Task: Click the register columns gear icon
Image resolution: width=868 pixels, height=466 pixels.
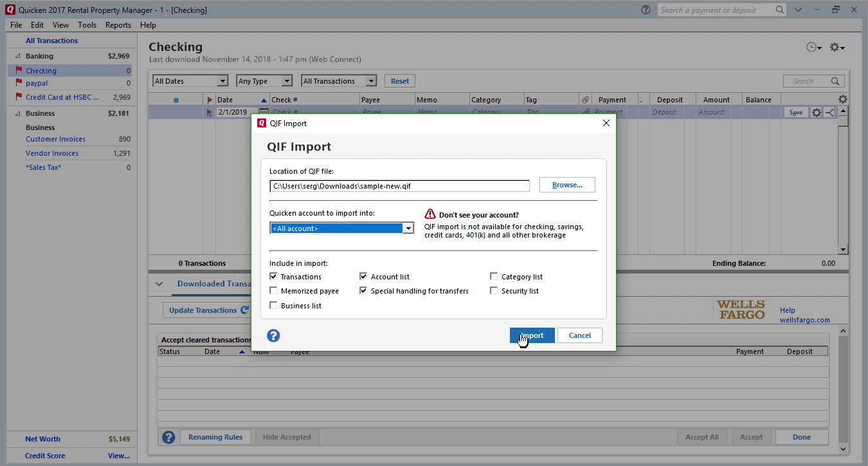Action: (x=842, y=99)
